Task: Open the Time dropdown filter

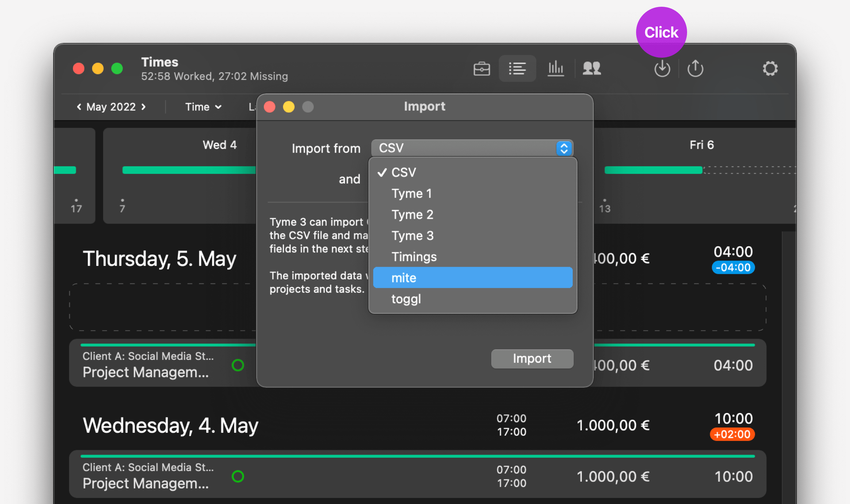Action: (x=203, y=107)
